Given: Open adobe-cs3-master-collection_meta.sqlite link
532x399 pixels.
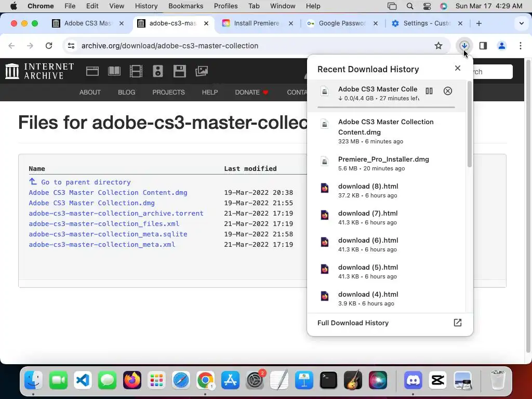Looking at the screenshot, I should 108,234.
